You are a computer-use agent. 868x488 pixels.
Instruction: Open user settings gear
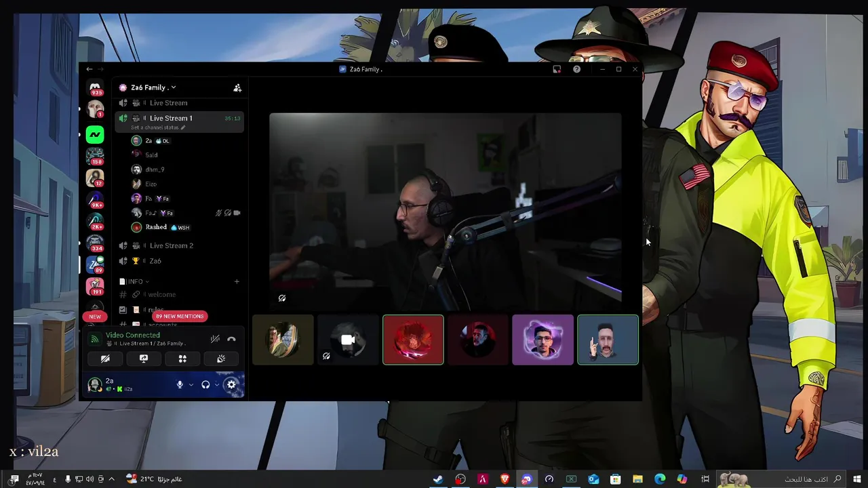coord(231,385)
